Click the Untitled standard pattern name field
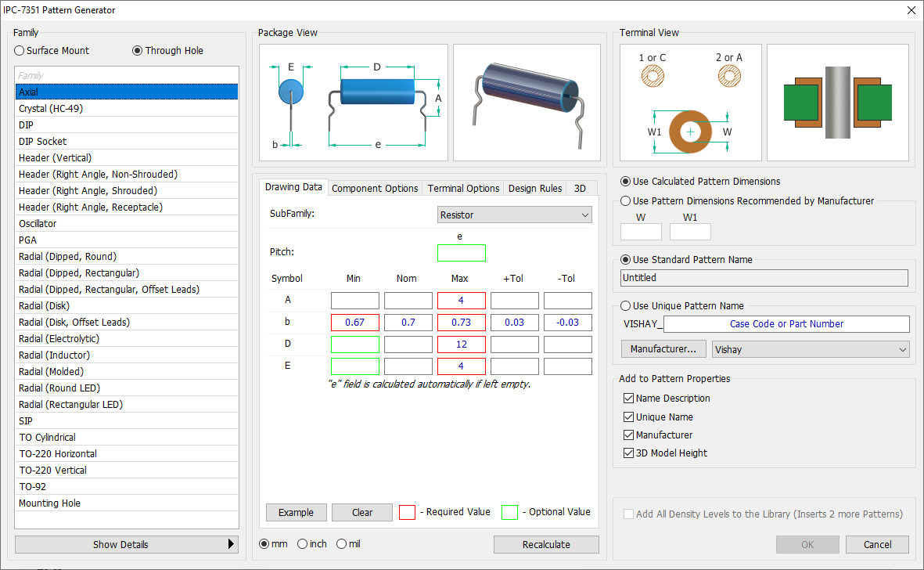924x570 pixels. click(764, 278)
